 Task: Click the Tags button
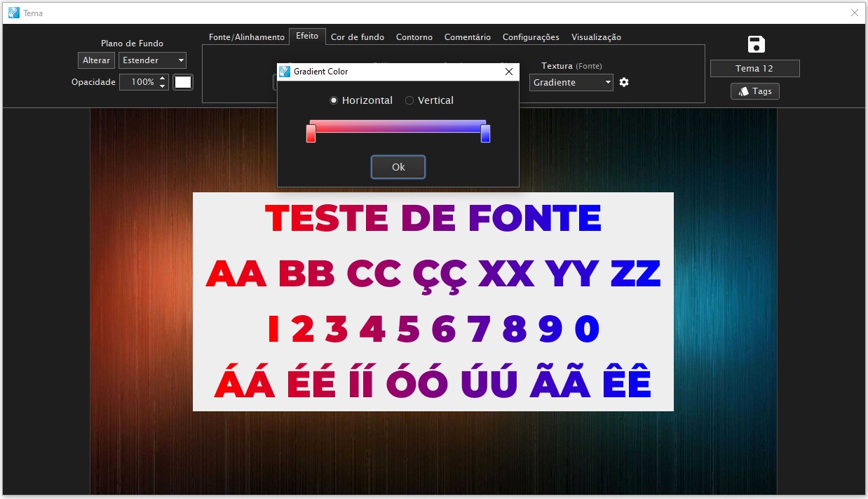click(755, 91)
